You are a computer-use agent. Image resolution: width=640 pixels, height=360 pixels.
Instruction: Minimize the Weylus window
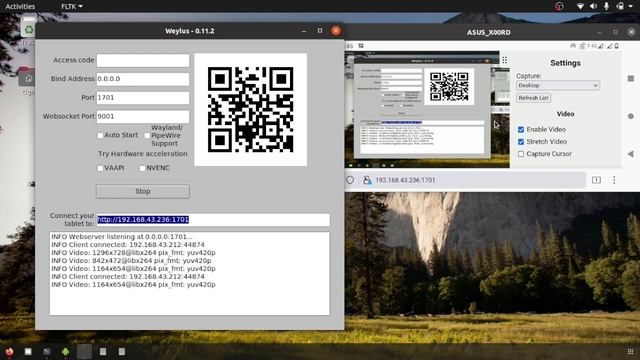click(x=304, y=31)
